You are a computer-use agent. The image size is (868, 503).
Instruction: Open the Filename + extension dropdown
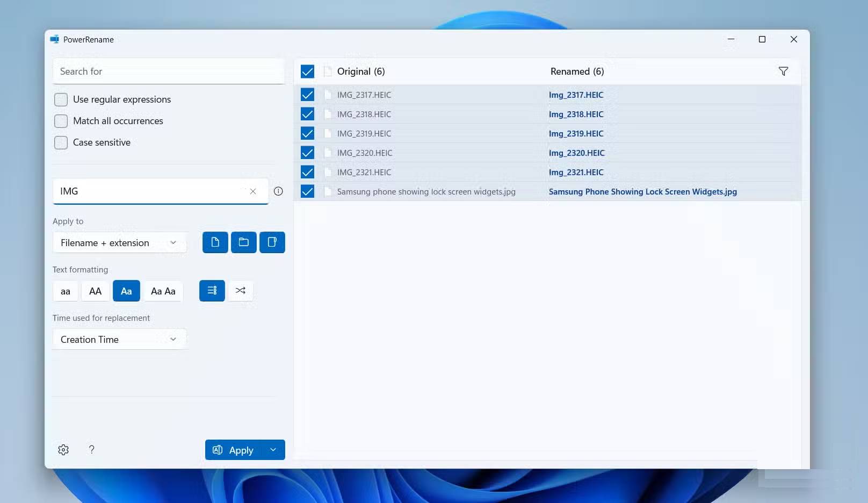click(119, 243)
